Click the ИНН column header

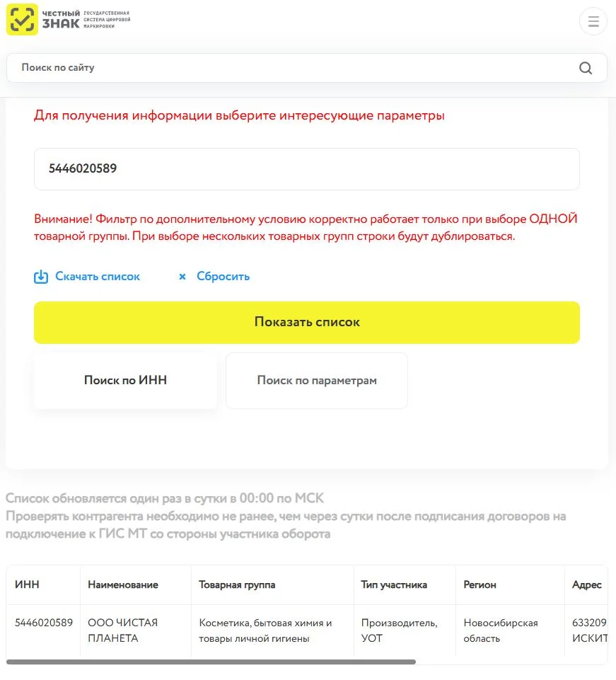pyautogui.click(x=27, y=584)
